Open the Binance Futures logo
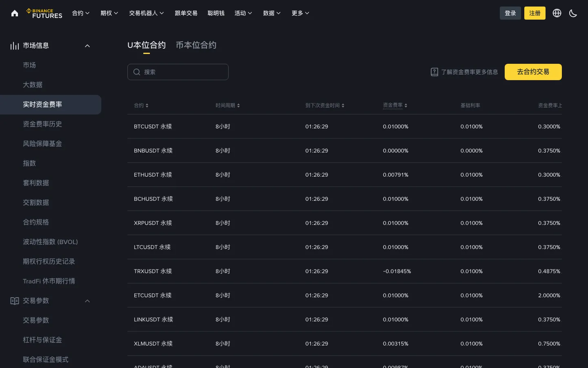Image resolution: width=588 pixels, height=368 pixels. tap(44, 13)
